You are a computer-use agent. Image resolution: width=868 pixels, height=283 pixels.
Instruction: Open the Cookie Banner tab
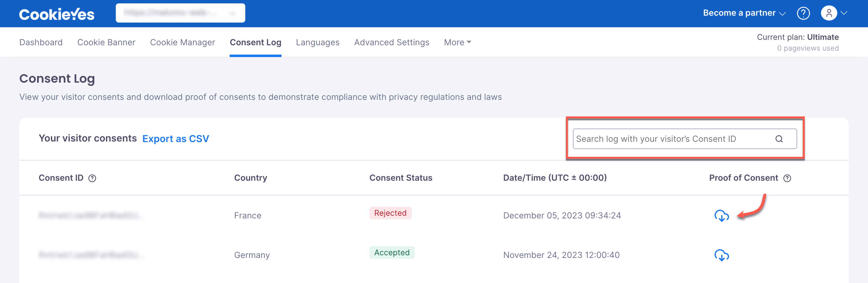click(106, 43)
